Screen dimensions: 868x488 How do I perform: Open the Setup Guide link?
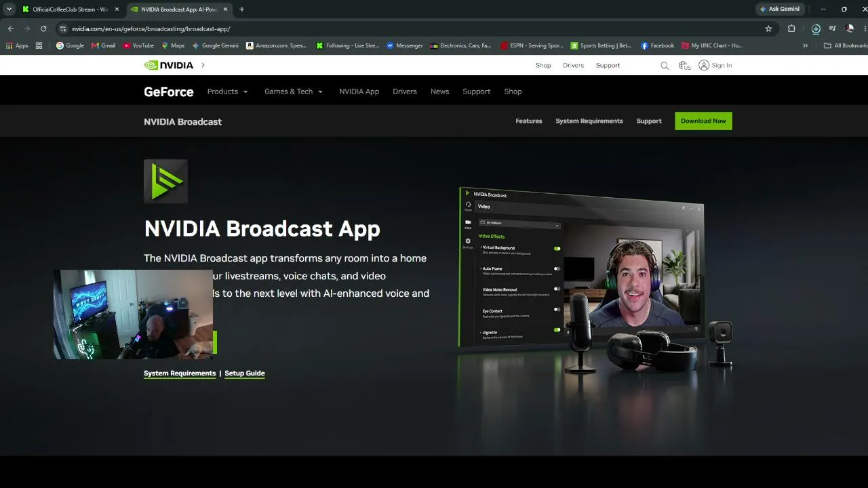pos(245,373)
